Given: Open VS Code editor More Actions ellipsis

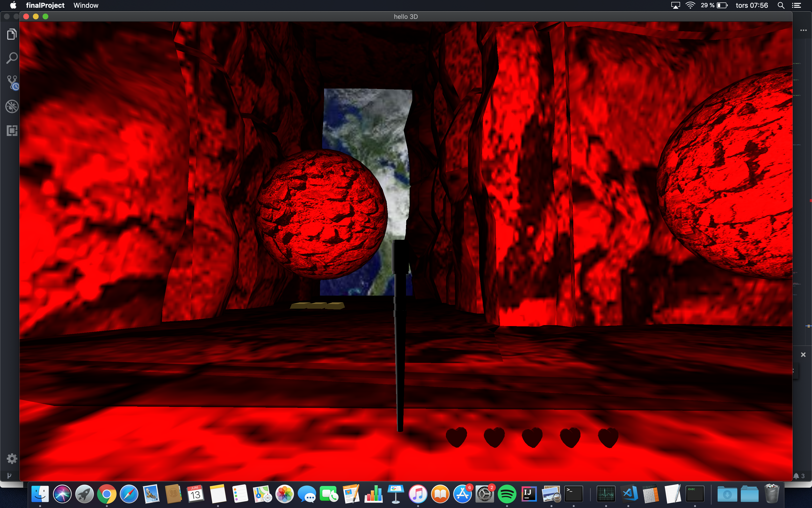Looking at the screenshot, I should 803,30.
